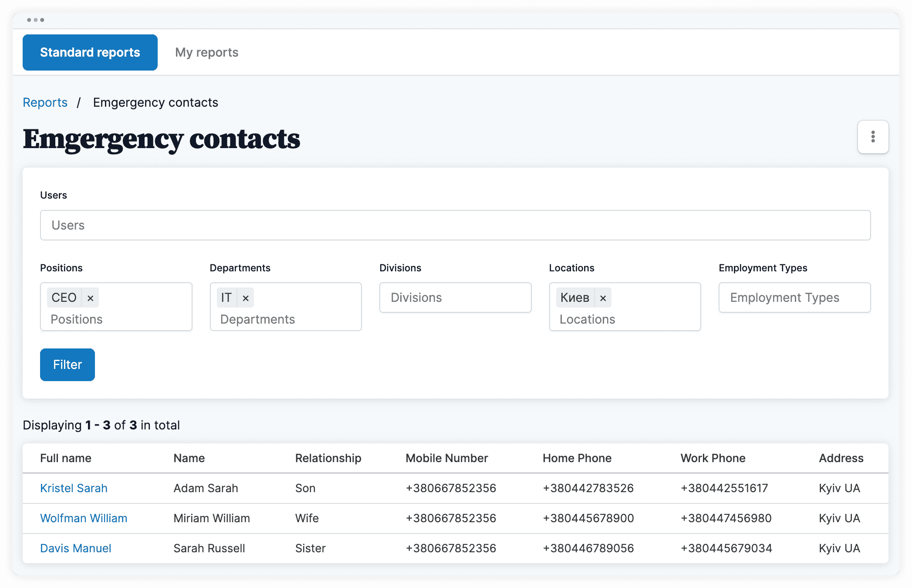Remove the IT department tag
Screen dimensions: 912x588
[x=246, y=298]
